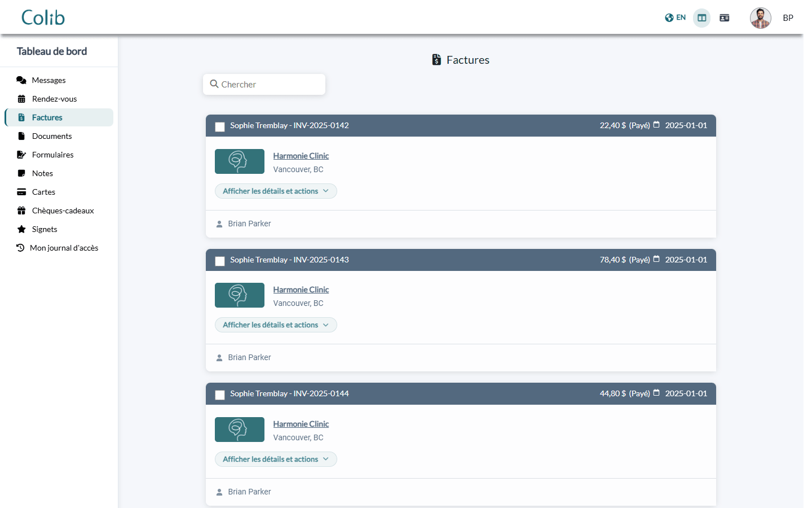Screen dimensions: 812x508
Task: Click the Chercher search field
Action: pos(264,84)
